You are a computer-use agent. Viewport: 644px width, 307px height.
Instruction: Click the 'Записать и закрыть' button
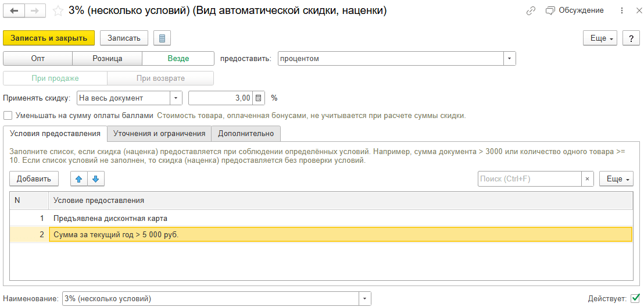click(49, 38)
